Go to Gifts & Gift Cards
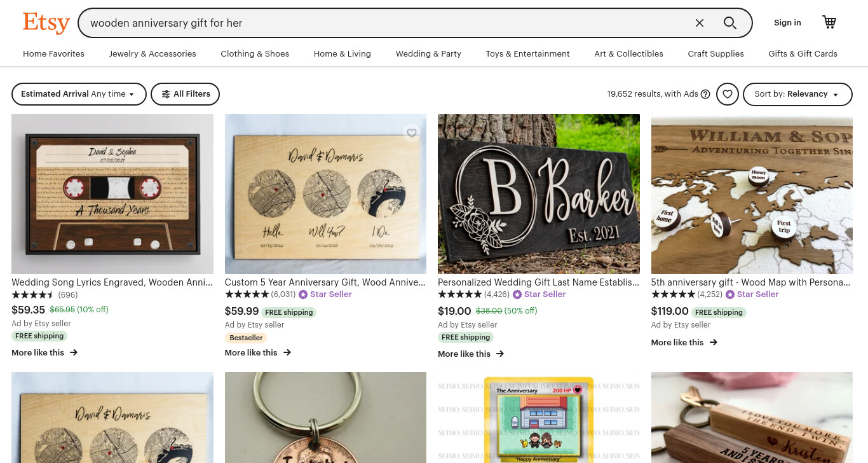The image size is (868, 463). point(803,54)
